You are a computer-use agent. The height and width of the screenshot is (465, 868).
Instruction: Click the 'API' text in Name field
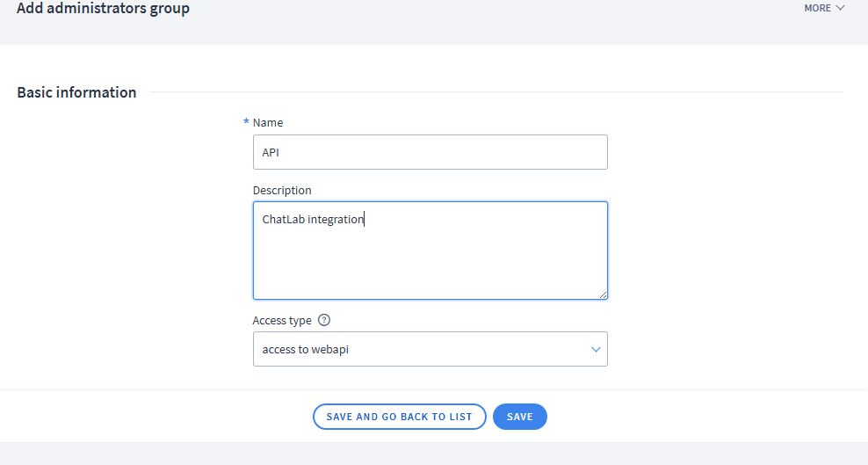[x=271, y=152]
